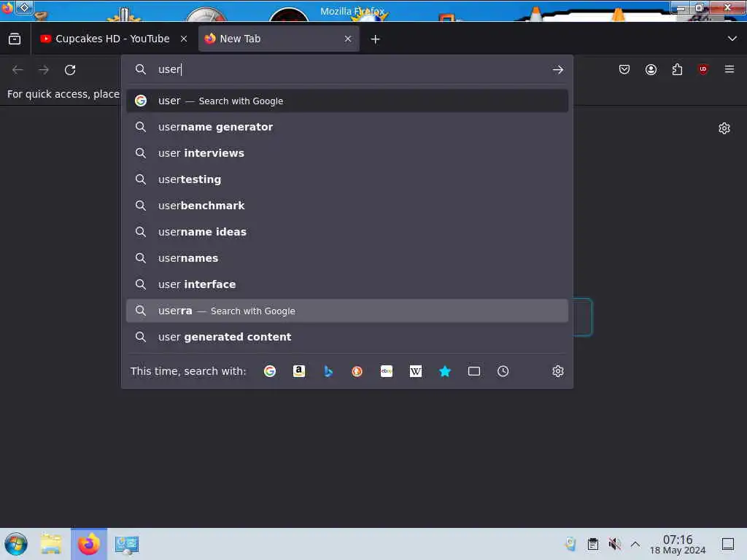The width and height of the screenshot is (747, 560).
Task: Open the clipboard tray icon
Action: coord(592,544)
